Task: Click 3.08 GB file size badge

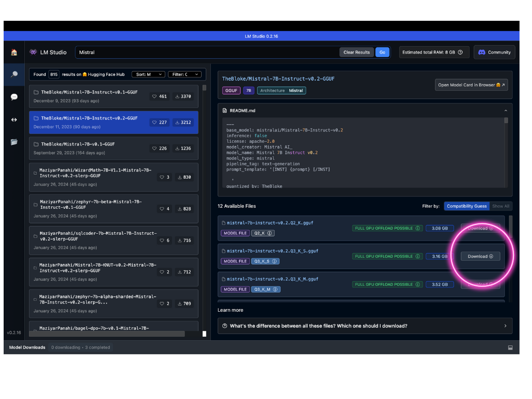Action: (x=440, y=229)
